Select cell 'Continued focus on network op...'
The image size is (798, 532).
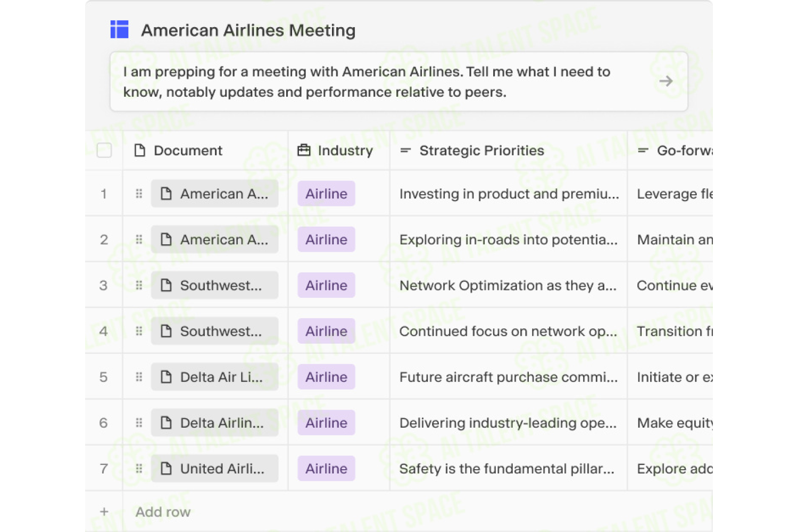coord(509,331)
